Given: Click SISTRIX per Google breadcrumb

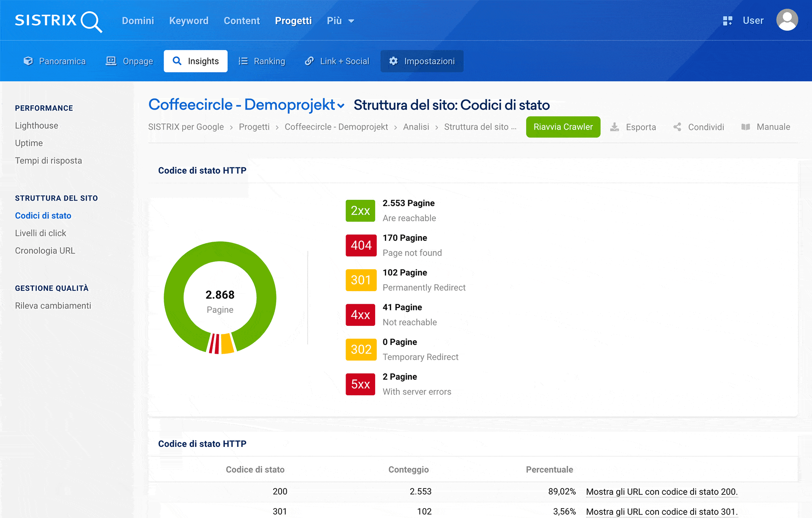Looking at the screenshot, I should coord(186,127).
